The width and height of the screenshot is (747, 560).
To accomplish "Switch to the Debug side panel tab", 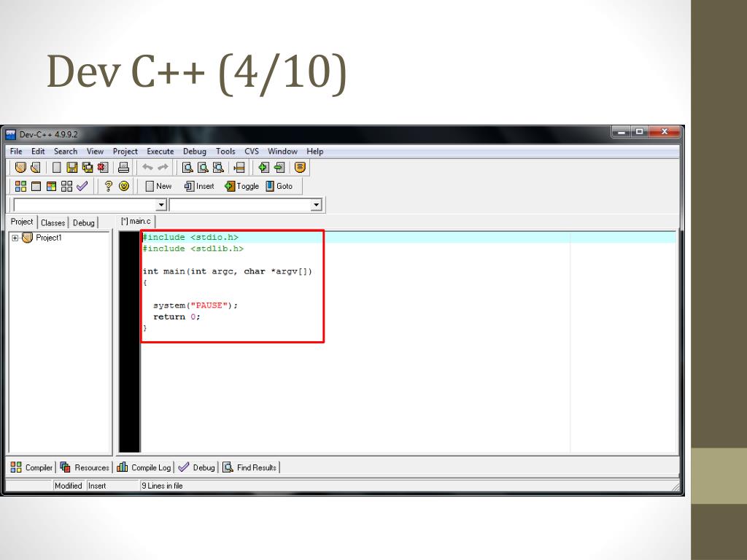I will [83, 223].
